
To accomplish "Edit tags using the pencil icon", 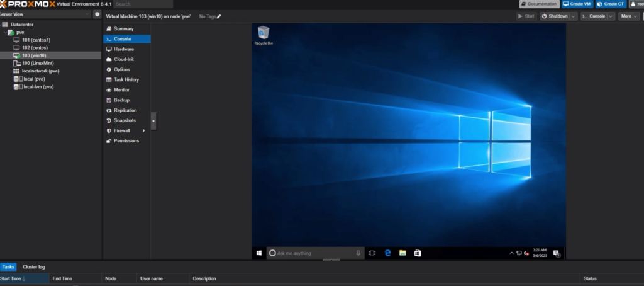I will point(219,16).
